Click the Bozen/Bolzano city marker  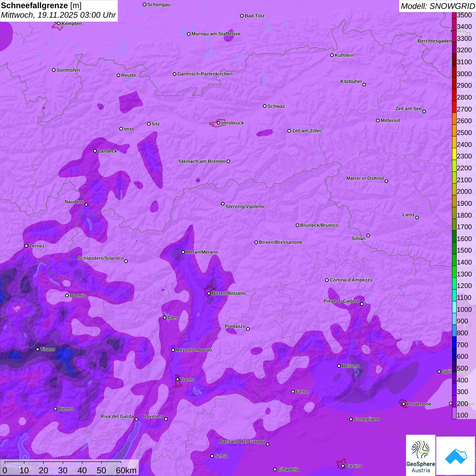coord(209,293)
